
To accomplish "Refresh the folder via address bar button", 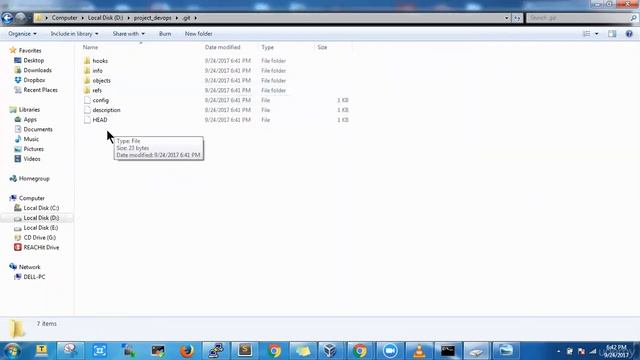I will pos(517,18).
